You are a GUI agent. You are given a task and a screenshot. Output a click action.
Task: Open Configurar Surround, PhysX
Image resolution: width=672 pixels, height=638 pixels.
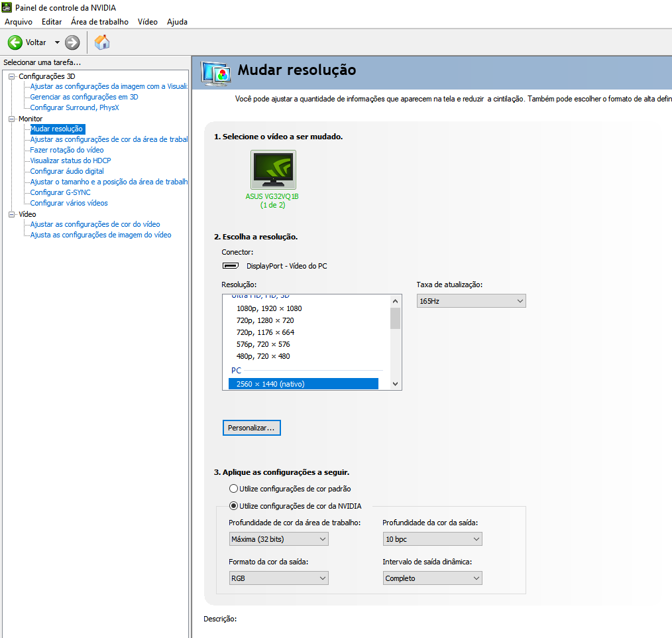pos(75,107)
